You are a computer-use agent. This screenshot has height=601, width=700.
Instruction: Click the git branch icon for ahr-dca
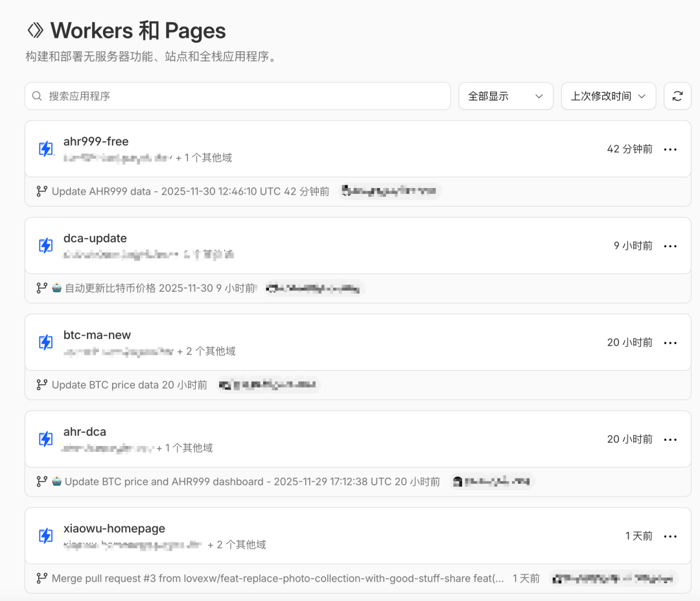pos(42,481)
